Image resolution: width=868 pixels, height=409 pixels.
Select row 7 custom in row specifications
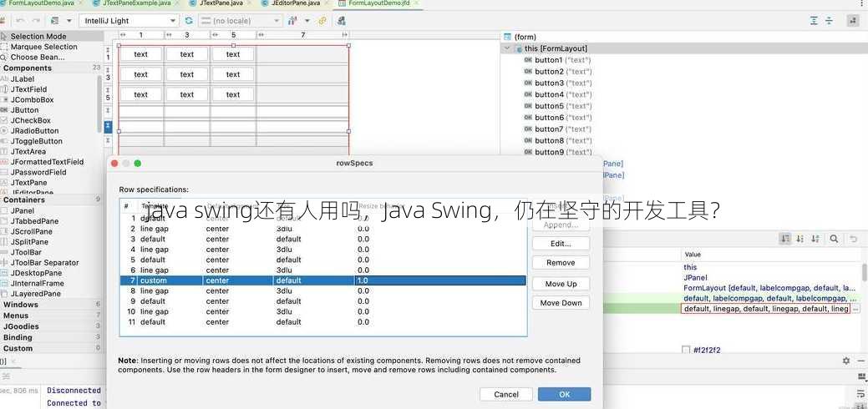322,280
